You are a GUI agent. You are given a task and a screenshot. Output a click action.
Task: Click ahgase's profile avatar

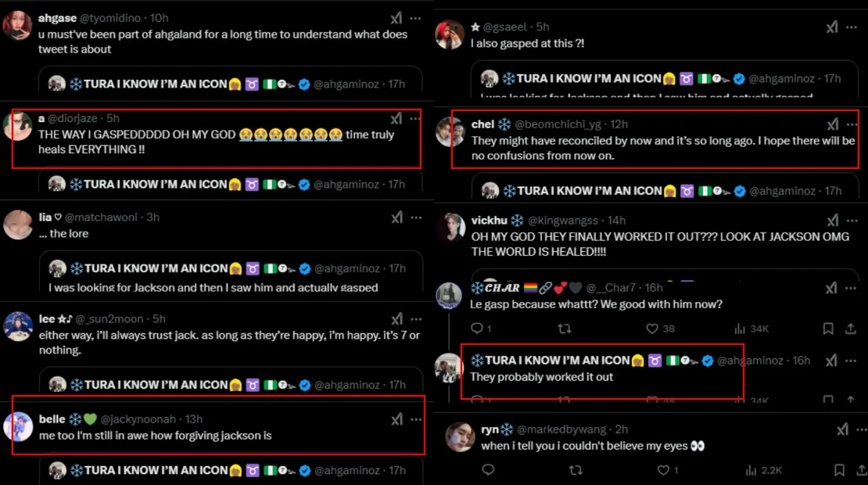(18, 26)
